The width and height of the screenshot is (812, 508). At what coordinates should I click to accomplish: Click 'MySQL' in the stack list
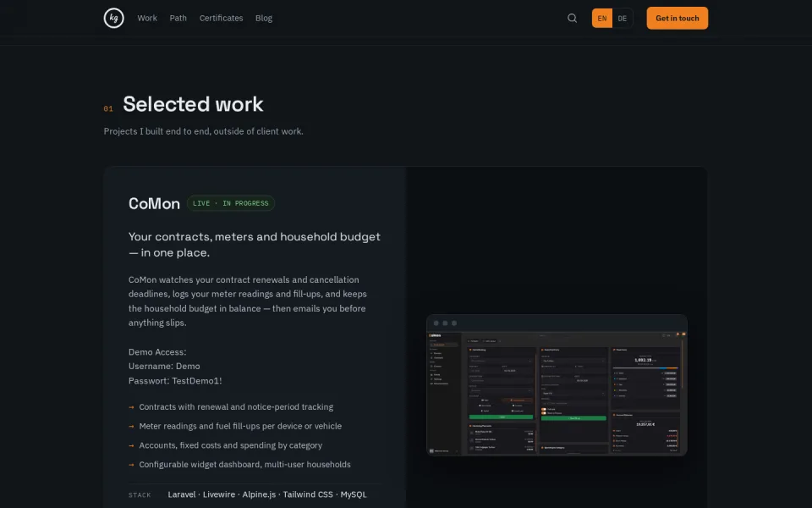[x=354, y=494]
